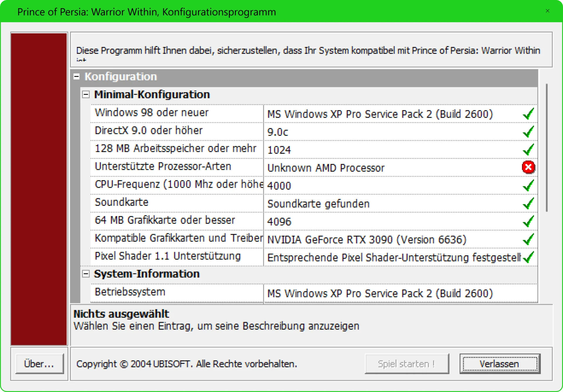Click the Copyright 2004 UBISOFT notice

click(187, 364)
